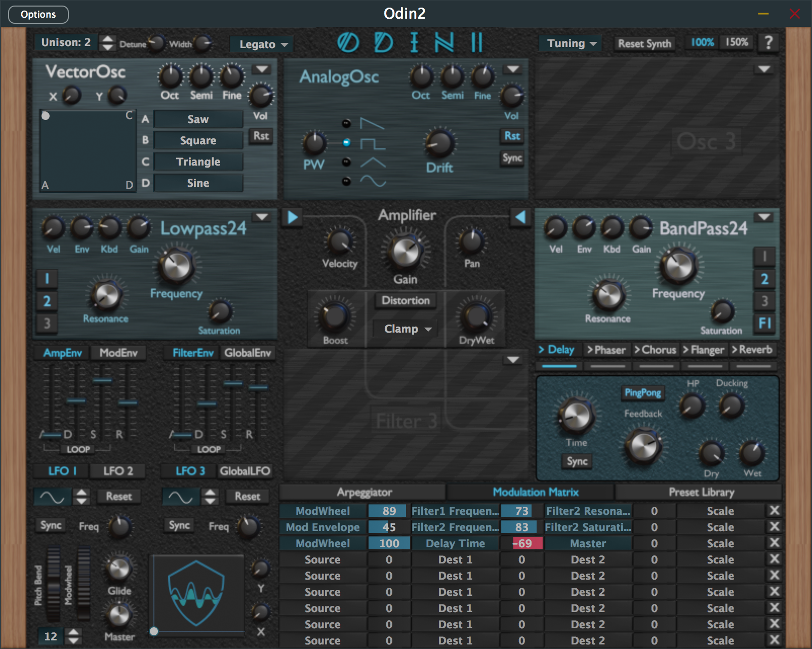812x649 pixels.
Task: Click the LFO 1 Reset button
Action: coord(119,497)
